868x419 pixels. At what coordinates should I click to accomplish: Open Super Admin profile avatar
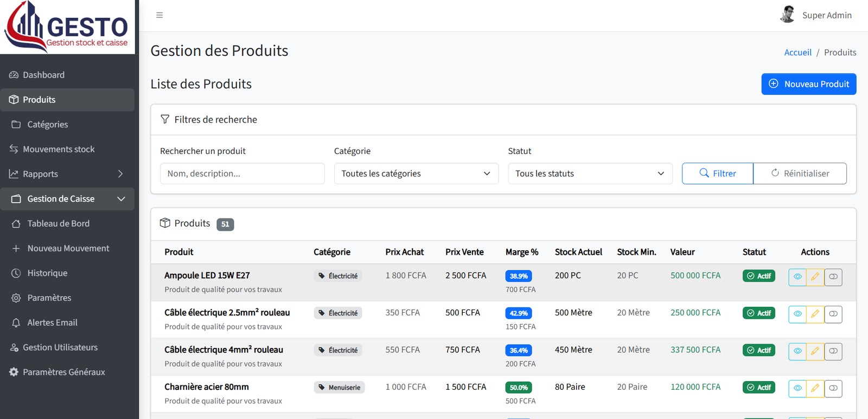pyautogui.click(x=788, y=15)
